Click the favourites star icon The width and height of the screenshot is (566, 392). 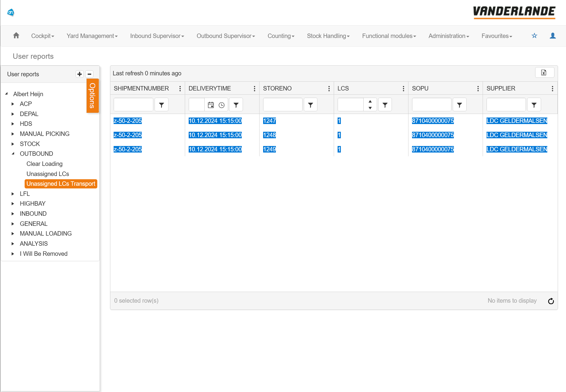534,36
